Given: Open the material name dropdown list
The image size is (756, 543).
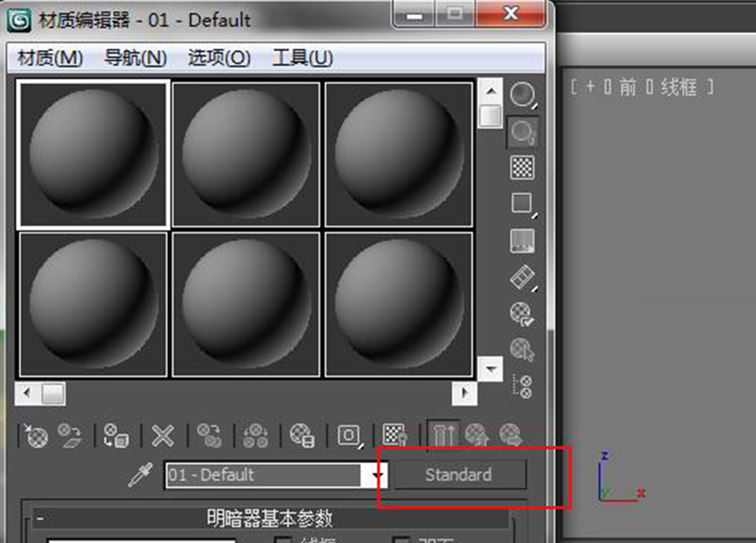Looking at the screenshot, I should [x=377, y=475].
